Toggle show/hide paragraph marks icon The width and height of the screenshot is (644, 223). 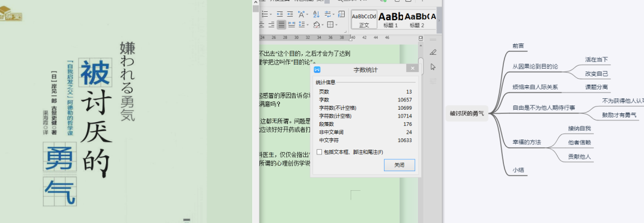pos(327,14)
